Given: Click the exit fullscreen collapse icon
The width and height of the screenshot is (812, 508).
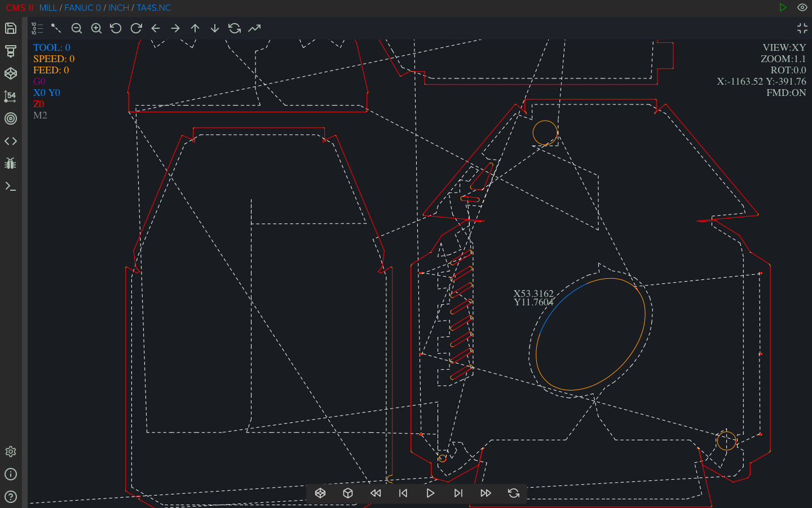Looking at the screenshot, I should (x=802, y=28).
